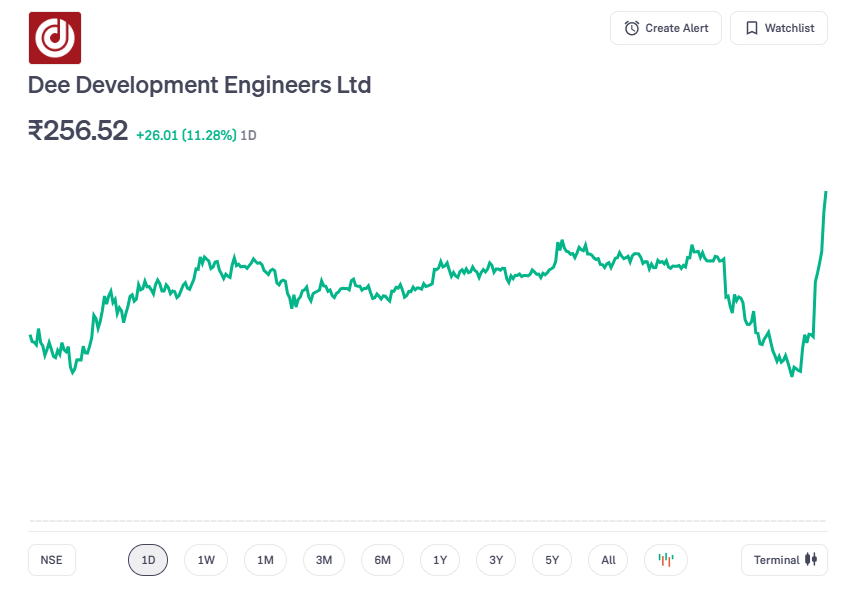Switch to the candlestick chart view
Screen dimensions: 856x589
click(x=666, y=560)
